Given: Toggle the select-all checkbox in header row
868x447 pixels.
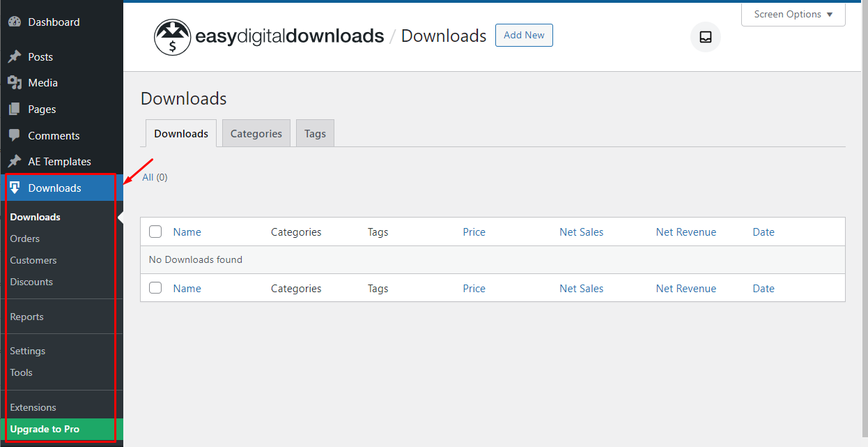Looking at the screenshot, I should point(155,231).
